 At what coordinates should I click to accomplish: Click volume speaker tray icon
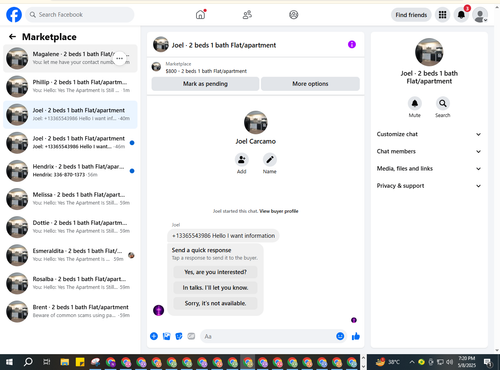click(x=450, y=362)
